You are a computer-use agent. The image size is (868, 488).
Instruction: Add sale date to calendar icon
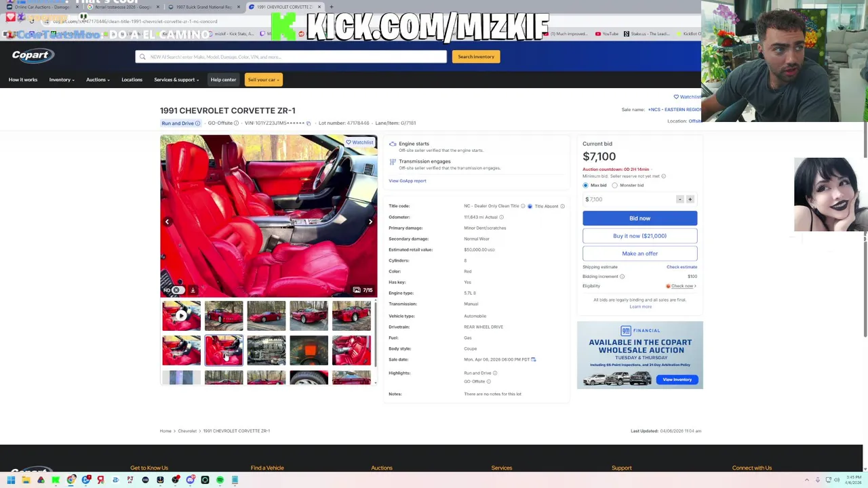point(534,359)
